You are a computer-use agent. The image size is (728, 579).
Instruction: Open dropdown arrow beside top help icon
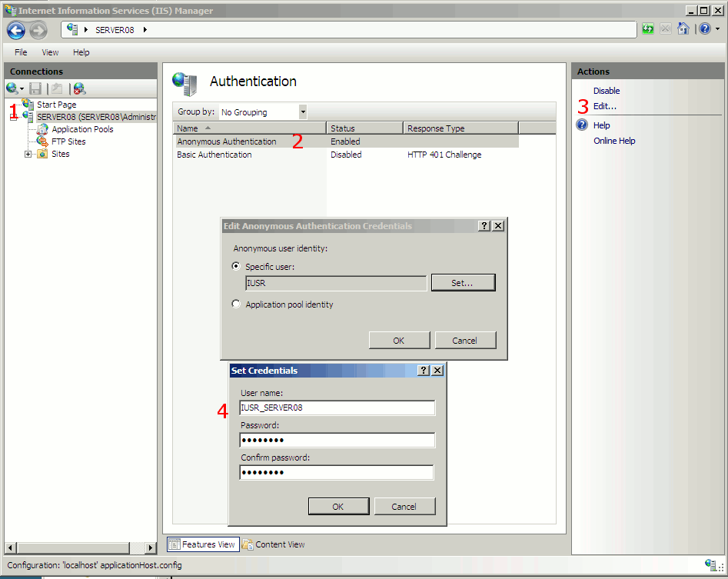coord(718,29)
